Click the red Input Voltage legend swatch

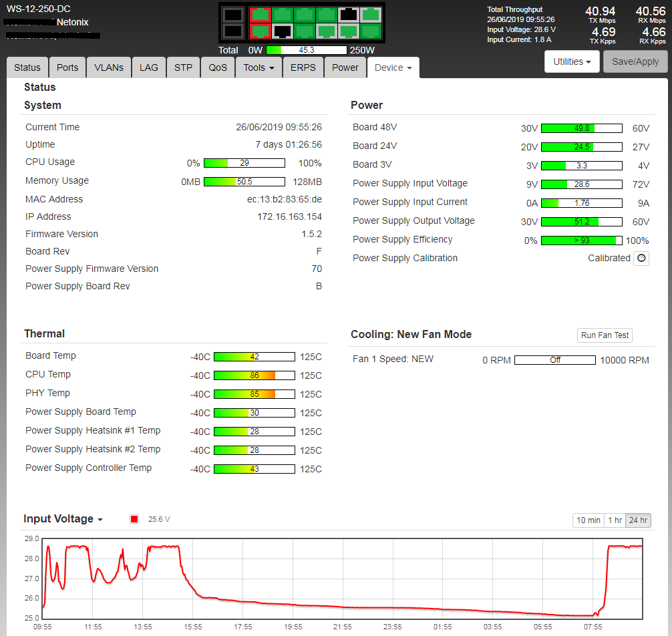point(134,519)
